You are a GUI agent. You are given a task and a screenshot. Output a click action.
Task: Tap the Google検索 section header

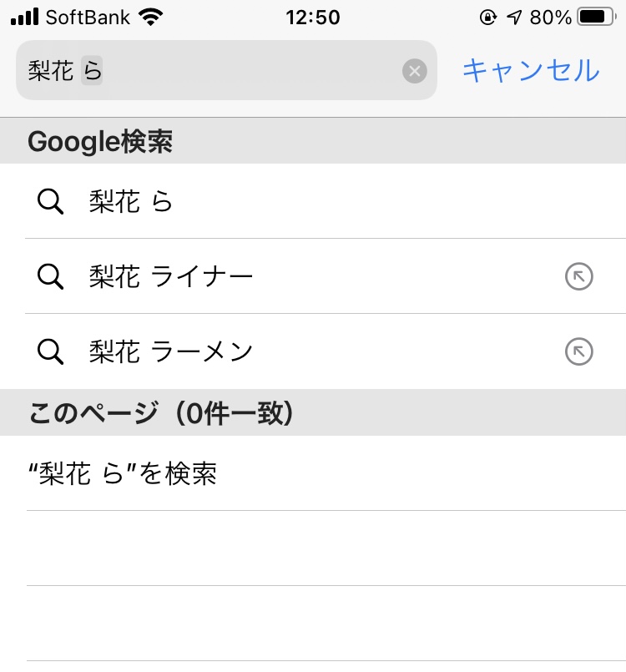100,142
